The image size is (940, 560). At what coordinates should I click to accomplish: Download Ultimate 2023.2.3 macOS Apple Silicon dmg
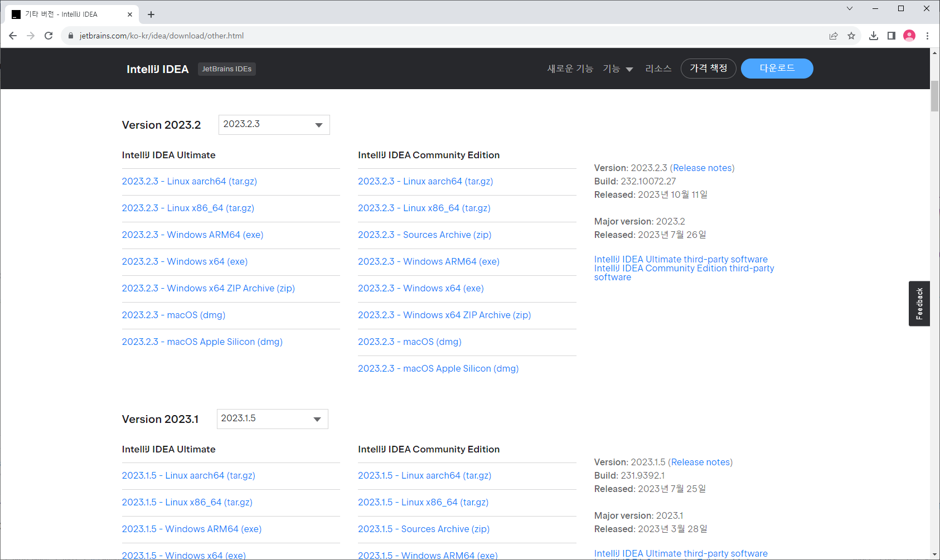pyautogui.click(x=202, y=342)
